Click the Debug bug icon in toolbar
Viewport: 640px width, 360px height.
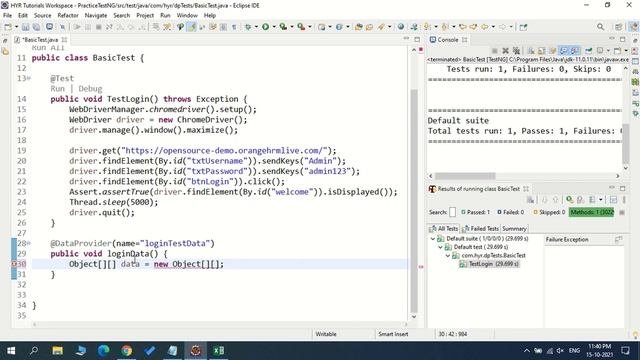[x=248, y=27]
